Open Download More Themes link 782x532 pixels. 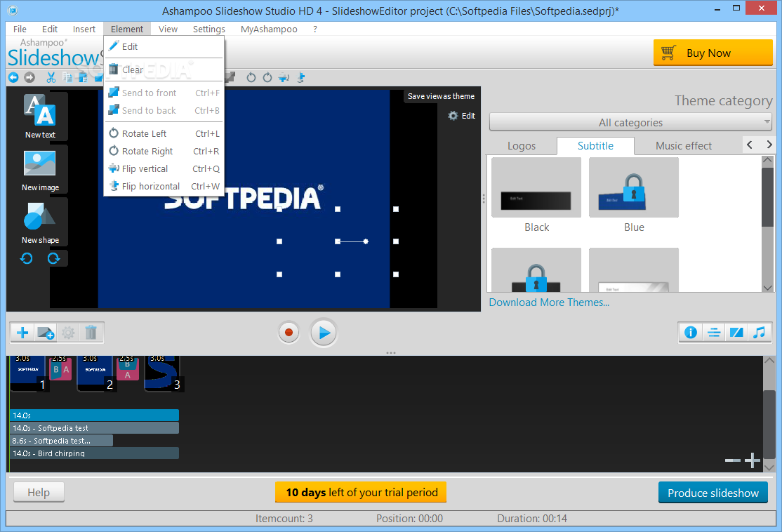549,302
